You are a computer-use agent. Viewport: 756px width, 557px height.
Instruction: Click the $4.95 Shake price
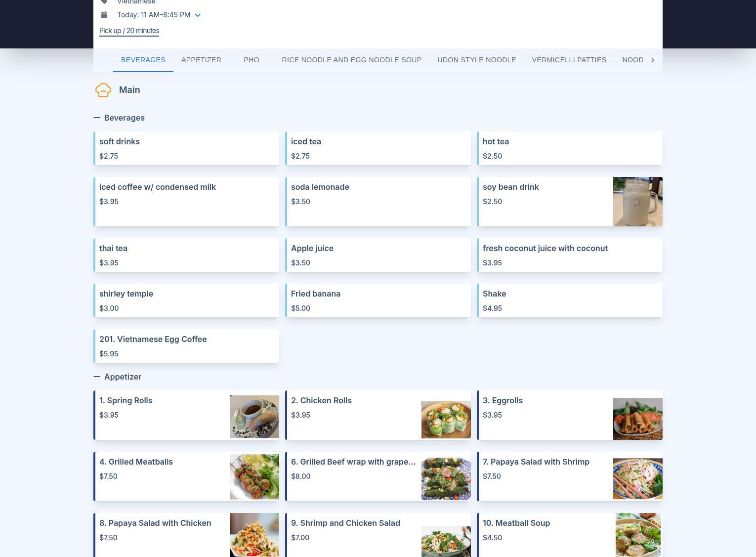(492, 308)
